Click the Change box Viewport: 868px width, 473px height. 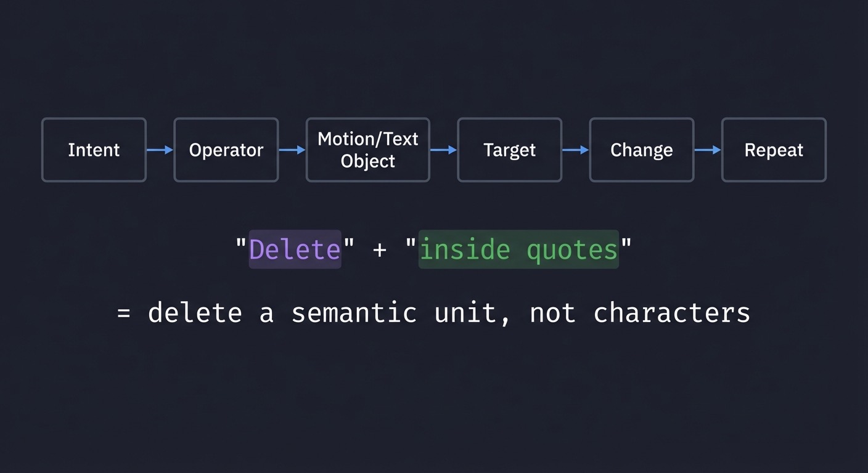pyautogui.click(x=641, y=150)
